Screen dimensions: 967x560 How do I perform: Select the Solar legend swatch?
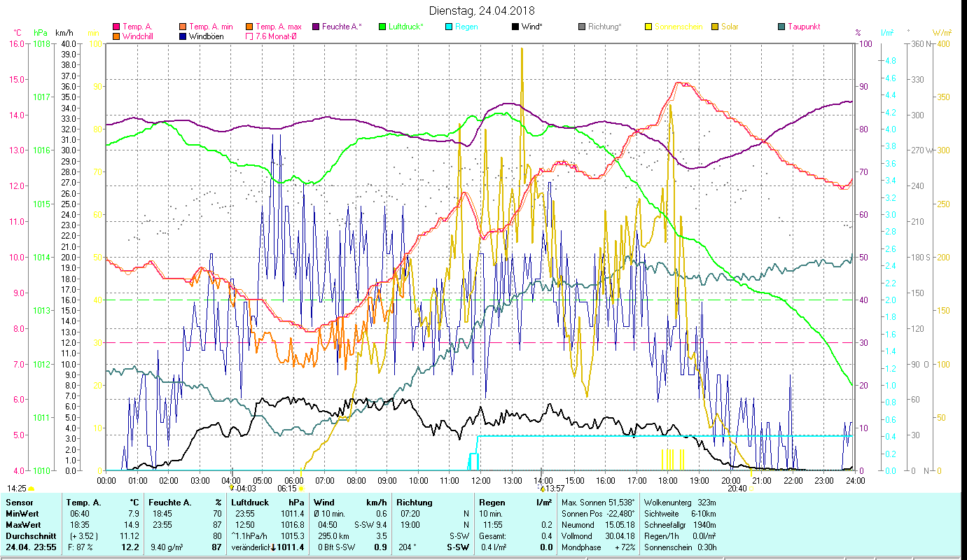pos(715,27)
